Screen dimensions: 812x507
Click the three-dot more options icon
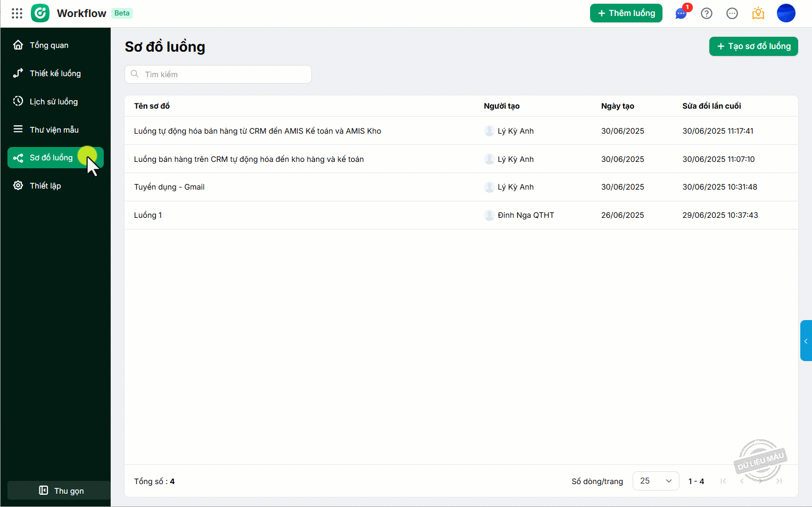[732, 13]
